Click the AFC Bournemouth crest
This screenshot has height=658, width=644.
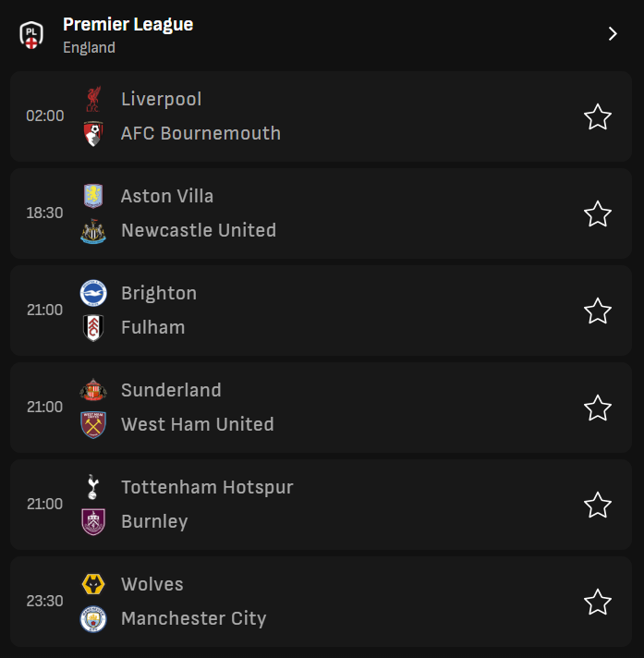(x=93, y=133)
